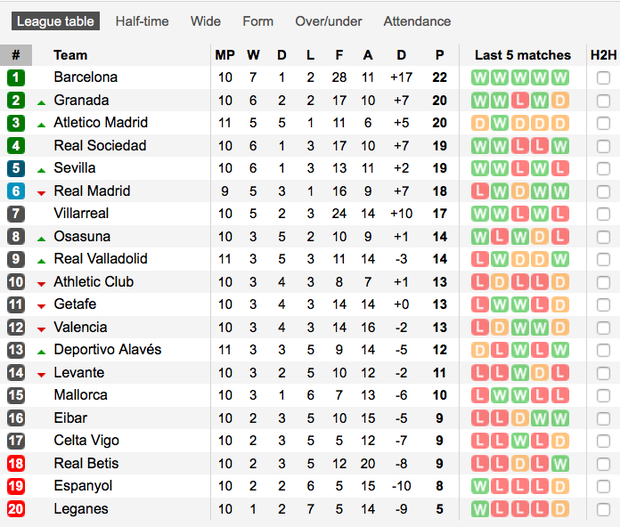Sort table by the P points column header

coord(439,55)
